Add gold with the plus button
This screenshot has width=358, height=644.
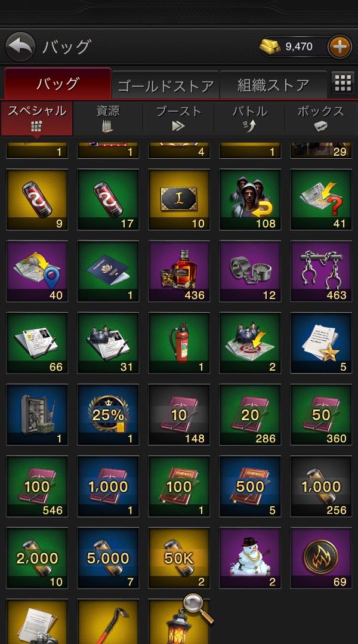pos(340,47)
